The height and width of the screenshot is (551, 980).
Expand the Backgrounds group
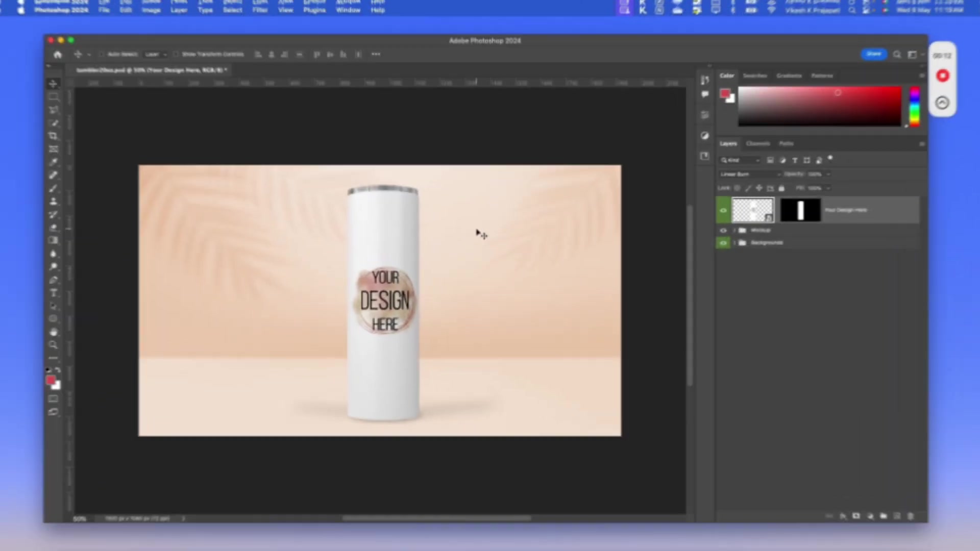coord(735,243)
